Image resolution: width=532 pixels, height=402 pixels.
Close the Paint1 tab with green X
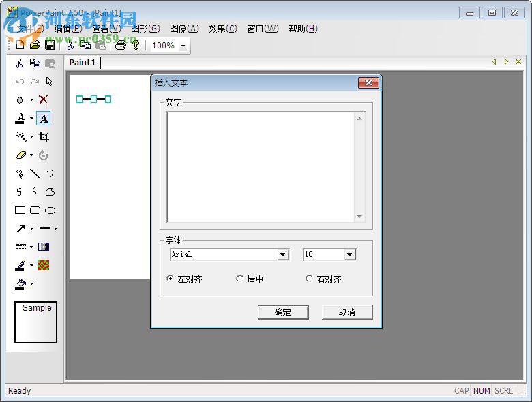click(x=518, y=62)
